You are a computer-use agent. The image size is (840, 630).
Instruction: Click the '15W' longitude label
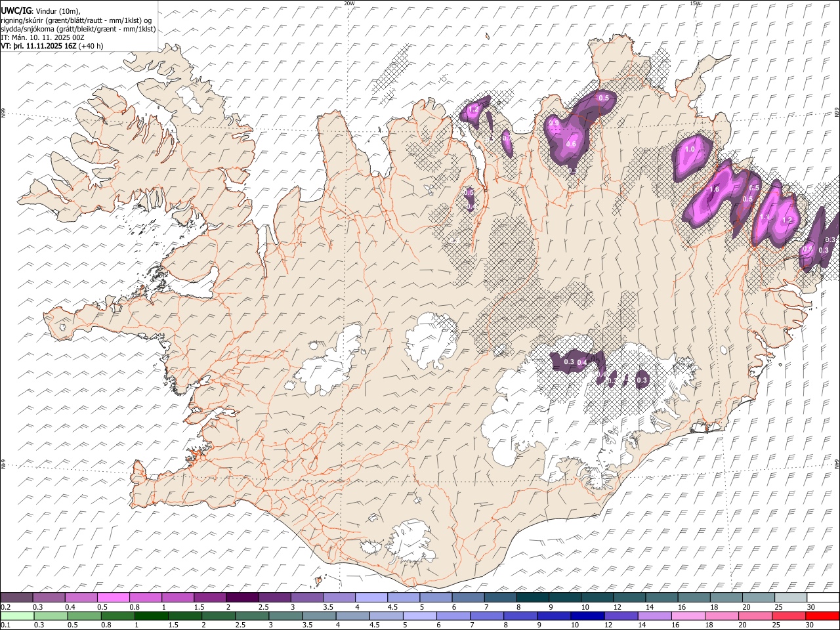[x=695, y=3]
